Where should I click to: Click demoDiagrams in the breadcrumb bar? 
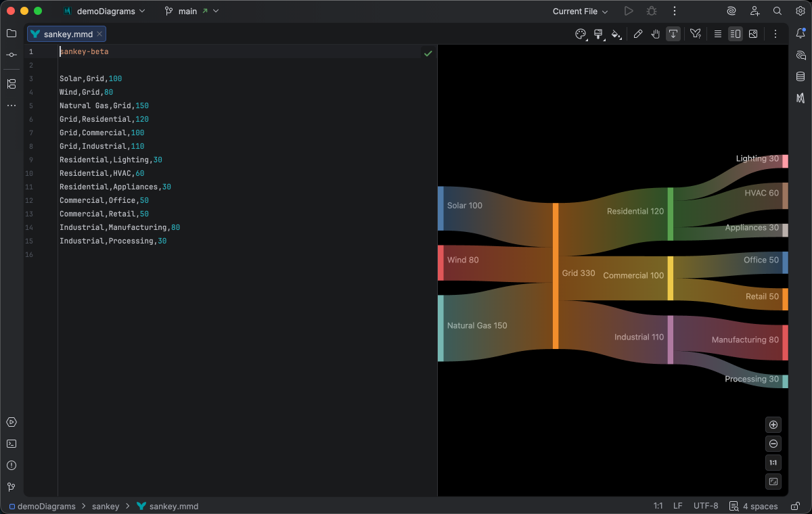(x=41, y=506)
